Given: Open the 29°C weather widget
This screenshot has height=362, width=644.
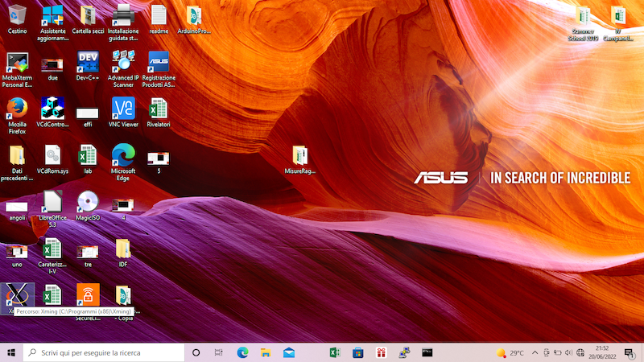Looking at the screenshot, I should pyautogui.click(x=510, y=352).
